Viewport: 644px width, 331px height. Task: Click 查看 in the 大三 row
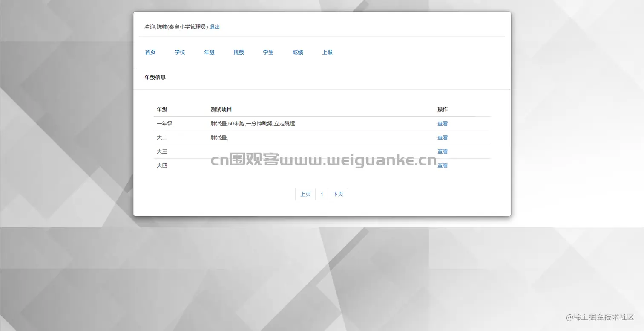tap(443, 151)
